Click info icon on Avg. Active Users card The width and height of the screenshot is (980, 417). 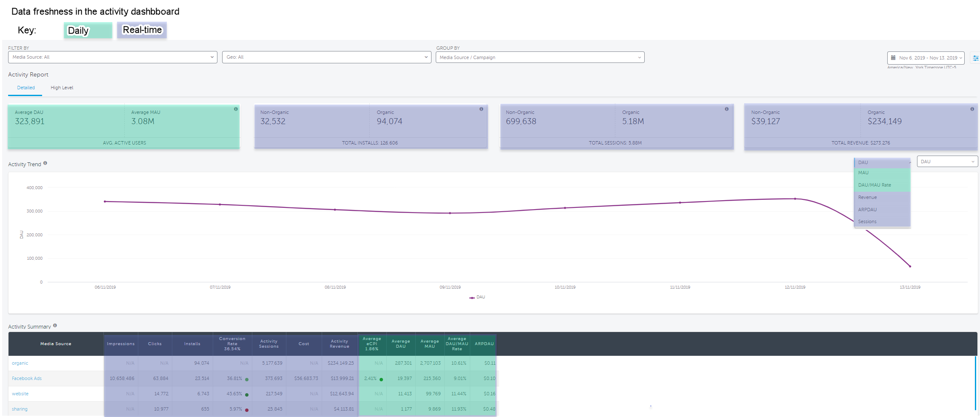pyautogui.click(x=236, y=109)
